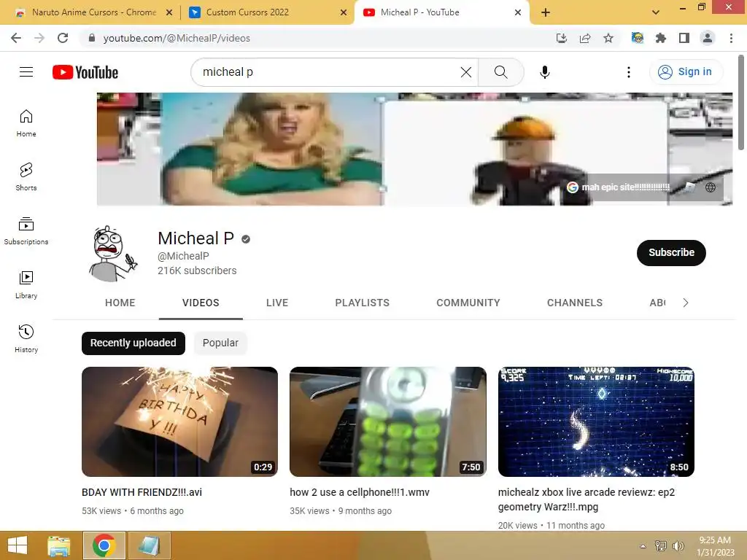Run search with the magnifier button
This screenshot has width=747, height=560.
pyautogui.click(x=500, y=72)
